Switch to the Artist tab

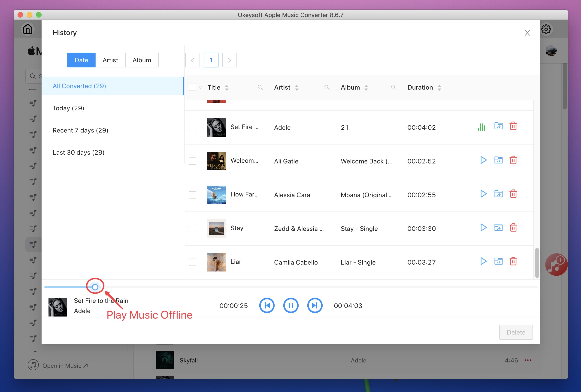110,60
